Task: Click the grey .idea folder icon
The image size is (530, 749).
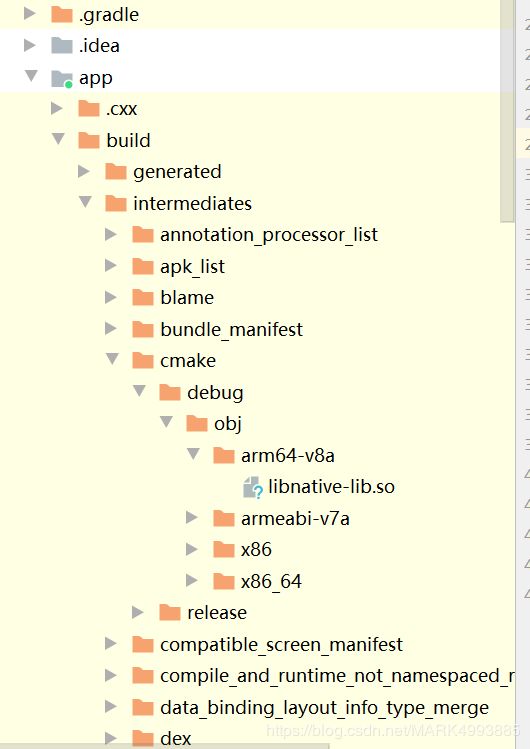Action: pyautogui.click(x=62, y=46)
